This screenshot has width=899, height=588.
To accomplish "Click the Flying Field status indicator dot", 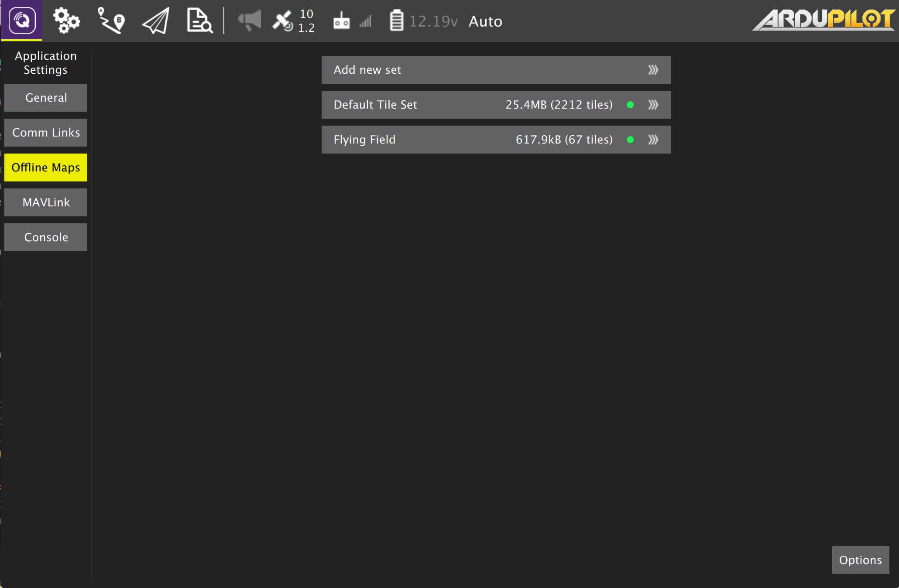I will pyautogui.click(x=630, y=140).
